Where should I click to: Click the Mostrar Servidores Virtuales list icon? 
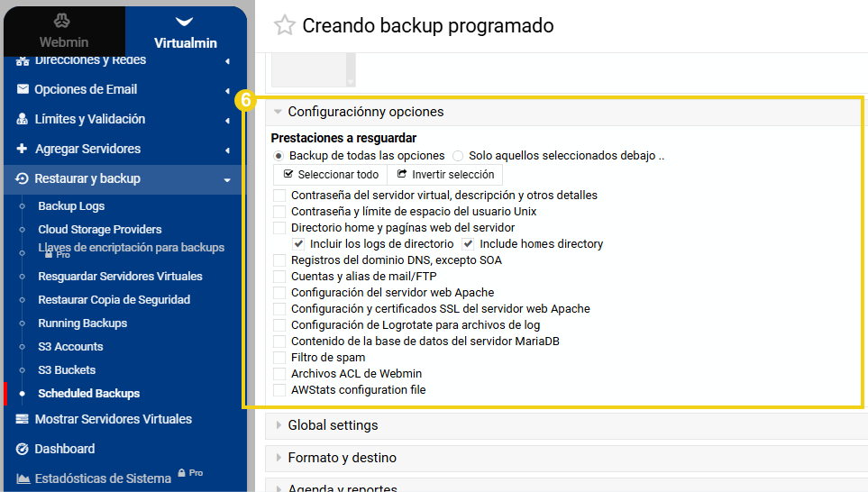23,419
